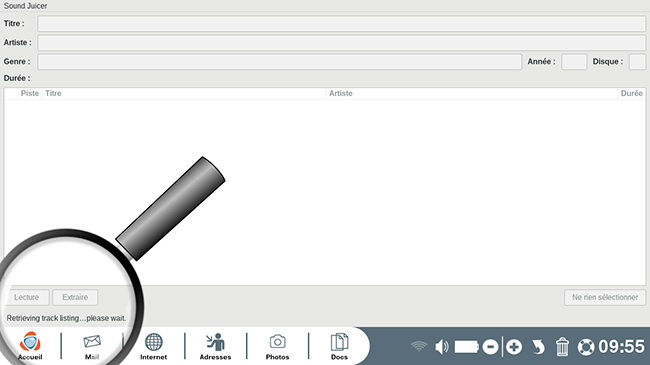
Task: Sort tracks by the Durée column header
Action: pos(631,93)
